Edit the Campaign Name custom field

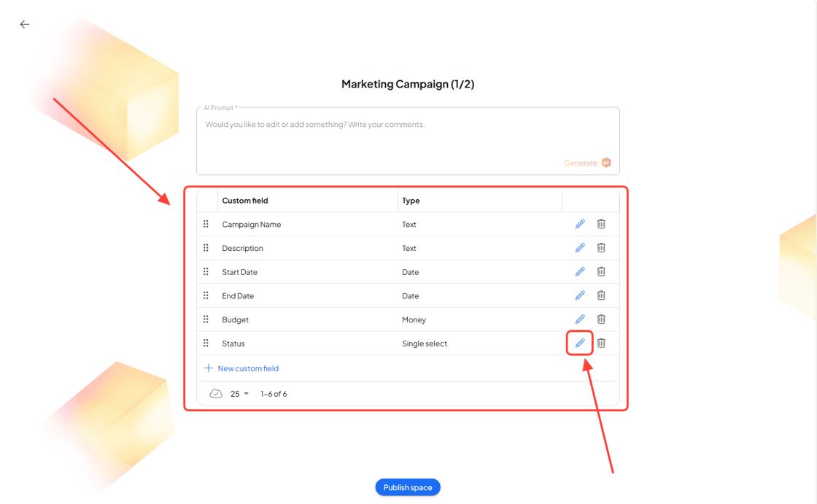click(580, 224)
